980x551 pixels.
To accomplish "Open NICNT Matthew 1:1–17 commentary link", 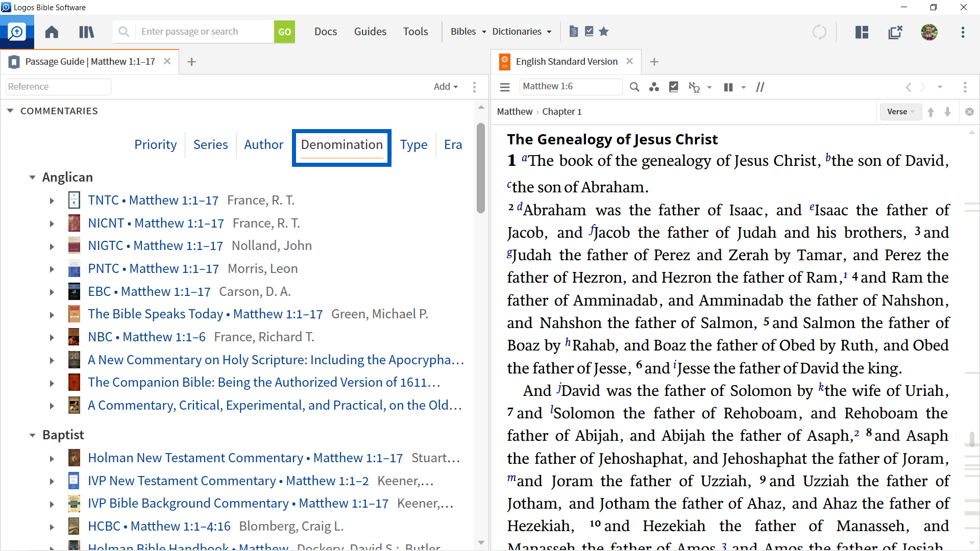I will pyautogui.click(x=156, y=223).
